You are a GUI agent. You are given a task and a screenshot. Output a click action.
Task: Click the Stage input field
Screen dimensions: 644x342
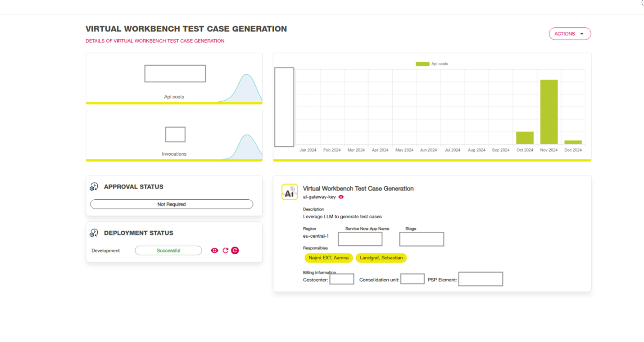[421, 239]
